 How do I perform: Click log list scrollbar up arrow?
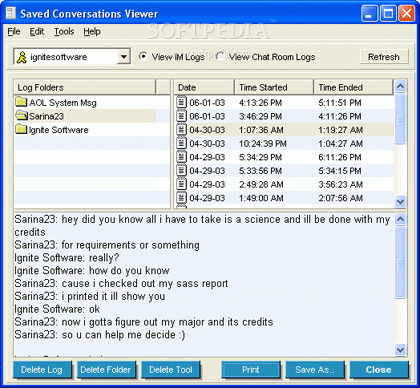(x=400, y=86)
